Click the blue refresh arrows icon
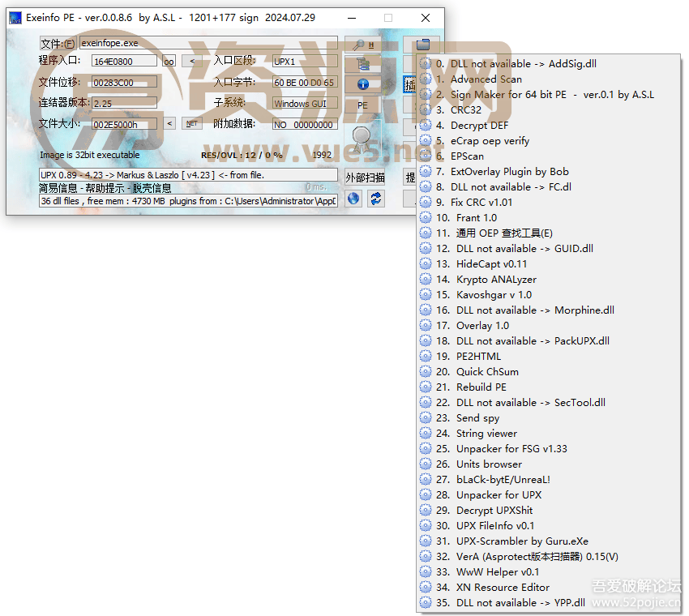Viewport: 689px width, 616px height. 376,199
